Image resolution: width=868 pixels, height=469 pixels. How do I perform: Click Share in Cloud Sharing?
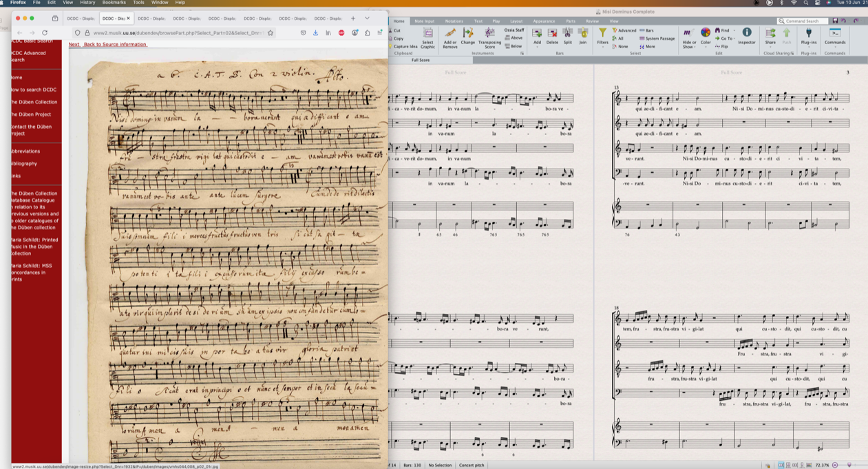770,37
